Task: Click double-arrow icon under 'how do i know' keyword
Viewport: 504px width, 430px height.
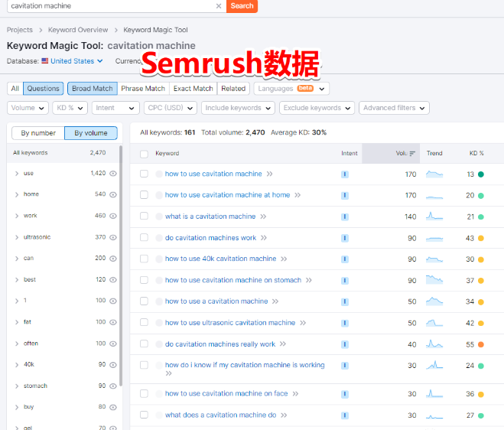Action: point(168,373)
